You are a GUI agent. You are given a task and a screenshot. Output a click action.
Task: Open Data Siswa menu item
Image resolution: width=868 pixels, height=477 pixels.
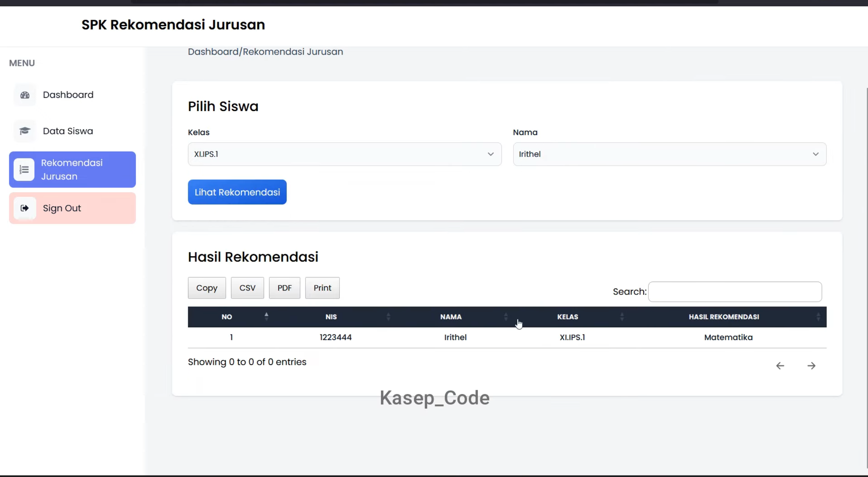click(72, 131)
